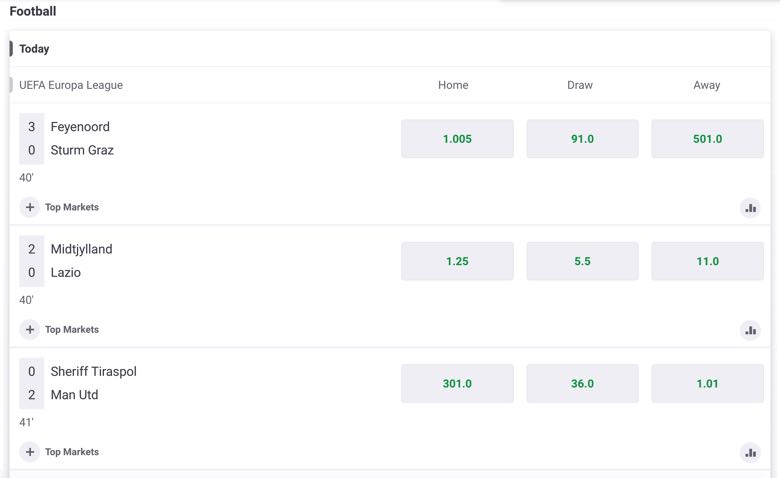The image size is (780, 478).
Task: Open the Man Utd team name link
Action: coord(75,395)
